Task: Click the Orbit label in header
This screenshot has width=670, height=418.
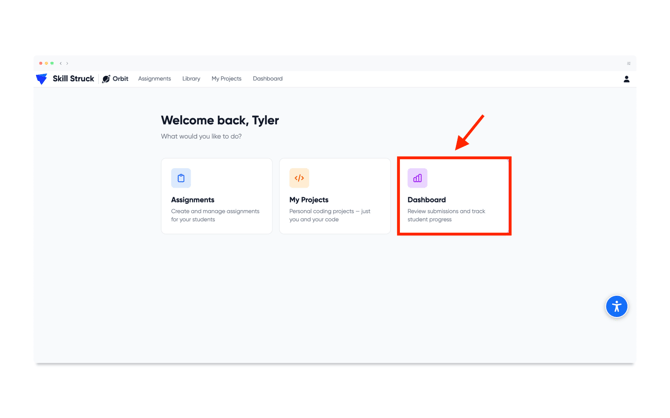Action: [120, 79]
